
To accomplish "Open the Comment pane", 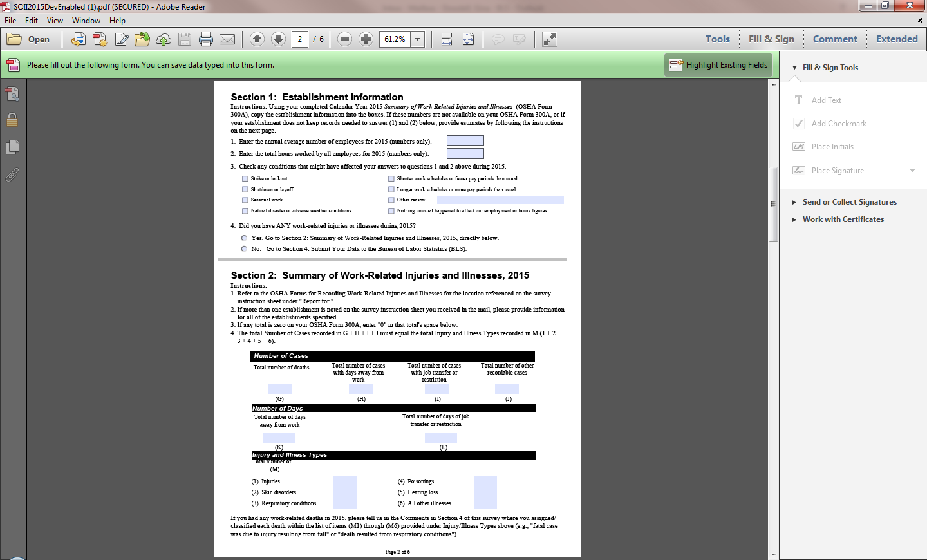I will click(x=835, y=39).
